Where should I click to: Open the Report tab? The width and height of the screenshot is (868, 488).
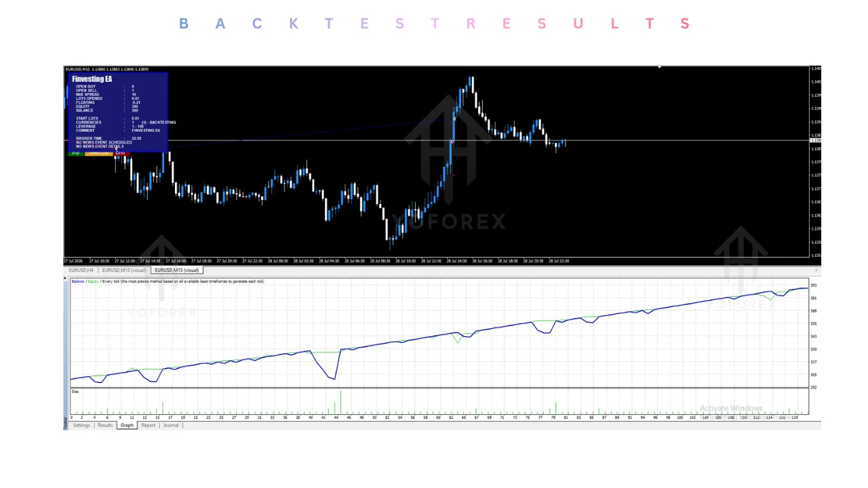[x=149, y=425]
